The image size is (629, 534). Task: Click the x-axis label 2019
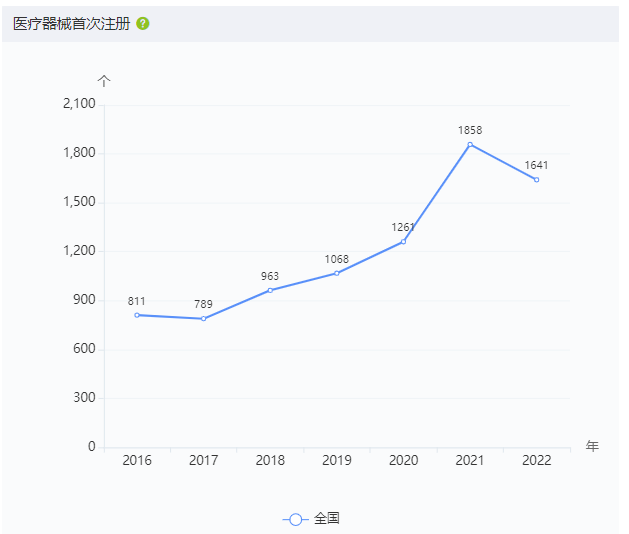(x=337, y=460)
